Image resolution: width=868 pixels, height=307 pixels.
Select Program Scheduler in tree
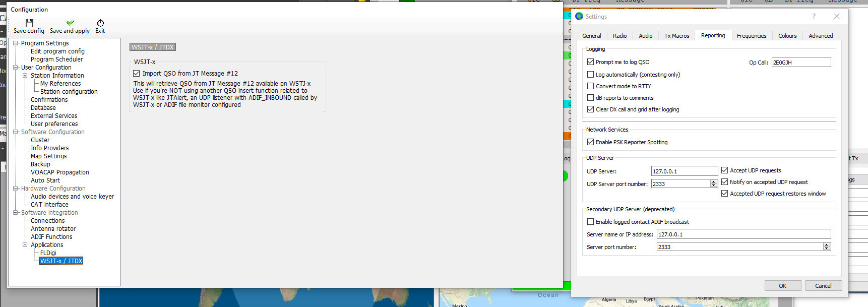pos(56,59)
